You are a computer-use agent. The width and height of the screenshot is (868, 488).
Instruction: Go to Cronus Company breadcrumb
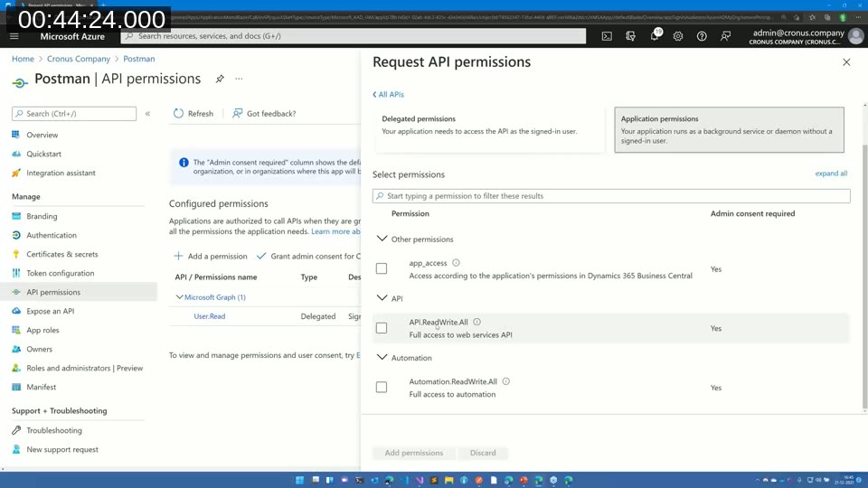pyautogui.click(x=79, y=59)
